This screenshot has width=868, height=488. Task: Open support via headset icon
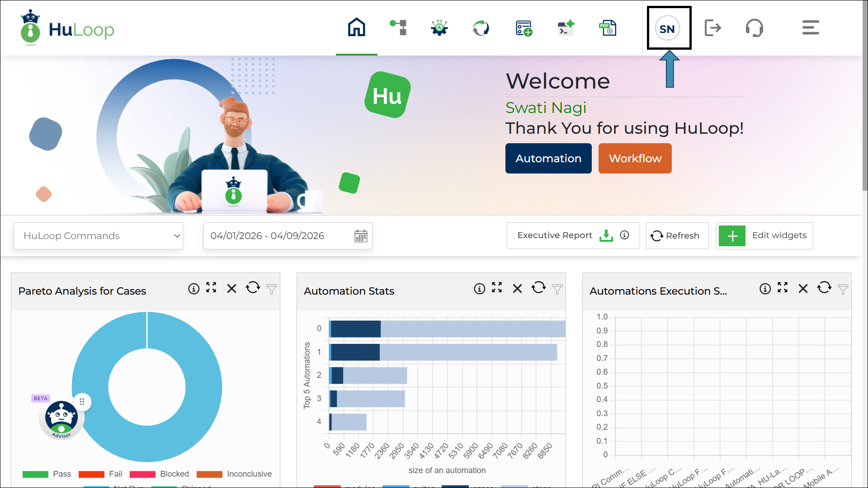(x=754, y=28)
